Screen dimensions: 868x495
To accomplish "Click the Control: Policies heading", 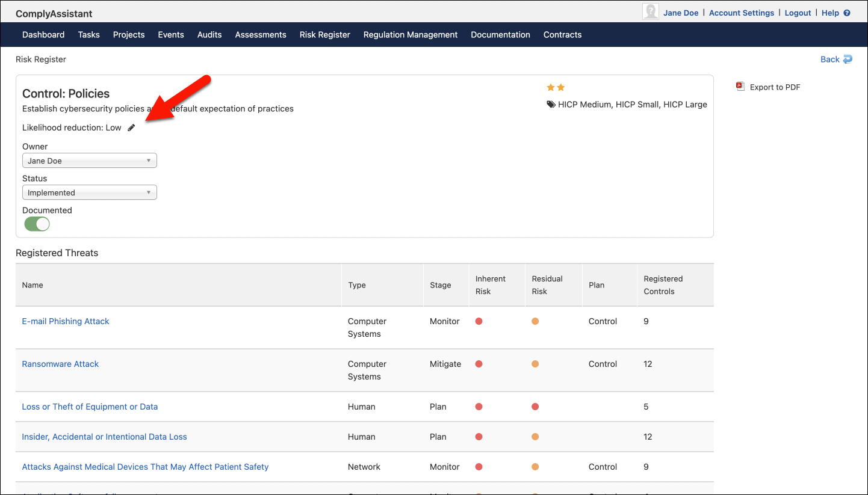I will click(66, 94).
